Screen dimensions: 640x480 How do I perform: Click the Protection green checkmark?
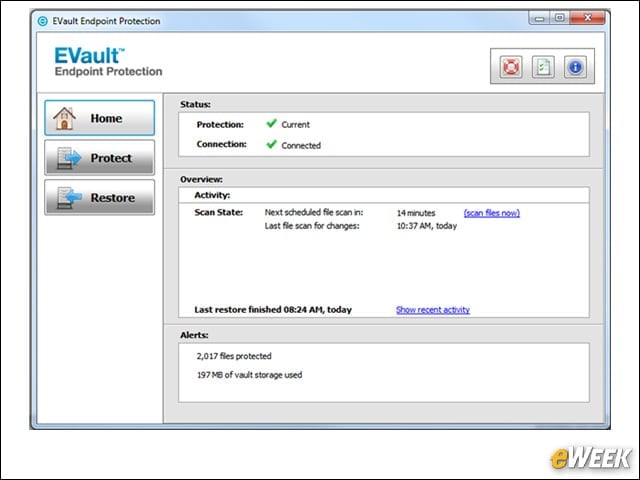click(x=271, y=123)
